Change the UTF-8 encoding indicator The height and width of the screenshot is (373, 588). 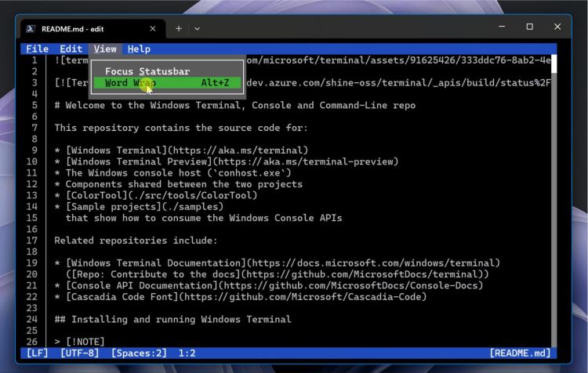pos(80,353)
